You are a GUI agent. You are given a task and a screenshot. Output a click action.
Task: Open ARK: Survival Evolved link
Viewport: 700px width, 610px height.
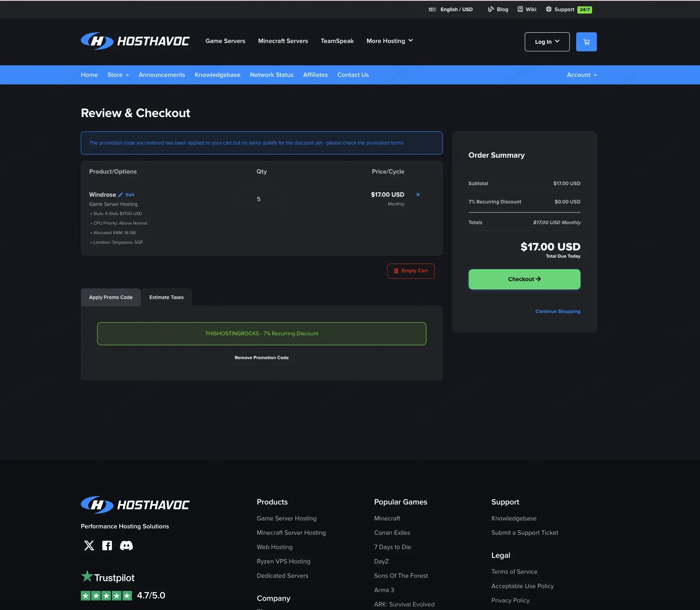(405, 604)
